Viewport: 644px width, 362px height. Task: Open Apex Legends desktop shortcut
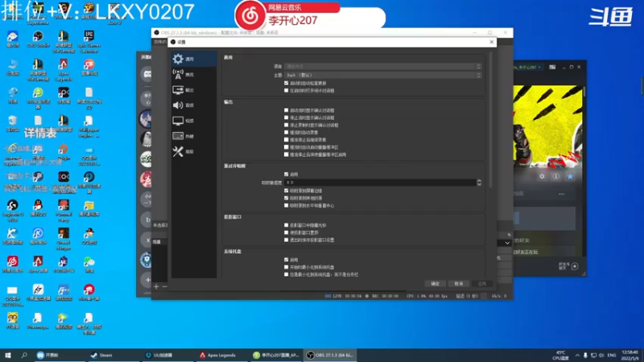click(x=63, y=70)
